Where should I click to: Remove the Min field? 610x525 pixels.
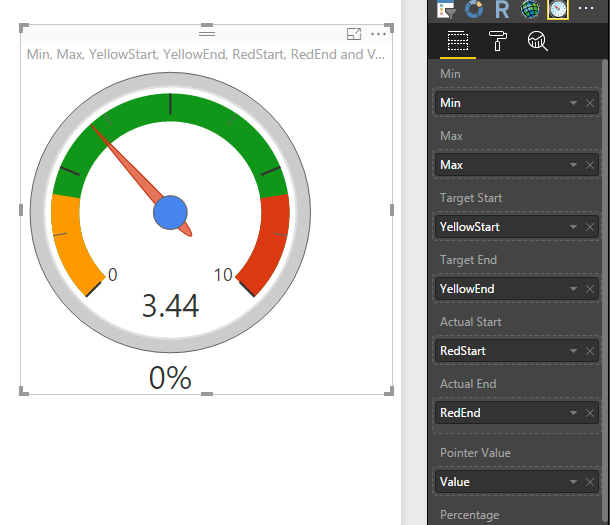point(590,103)
